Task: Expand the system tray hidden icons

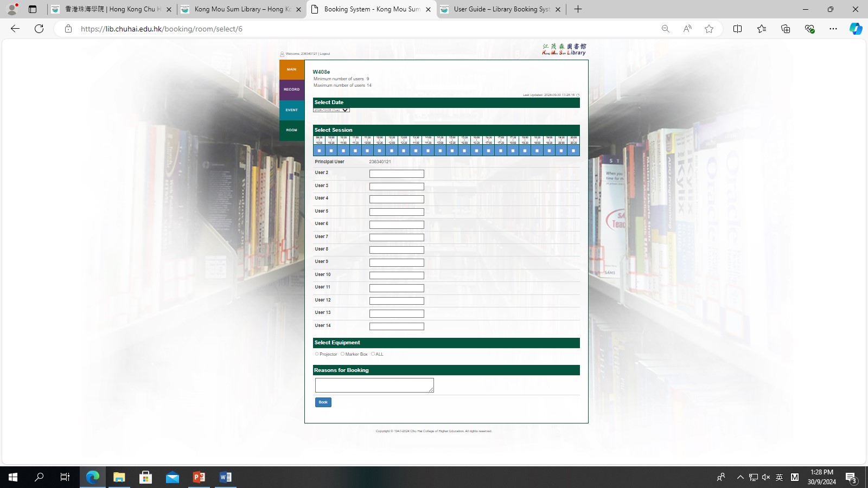Action: [740, 477]
